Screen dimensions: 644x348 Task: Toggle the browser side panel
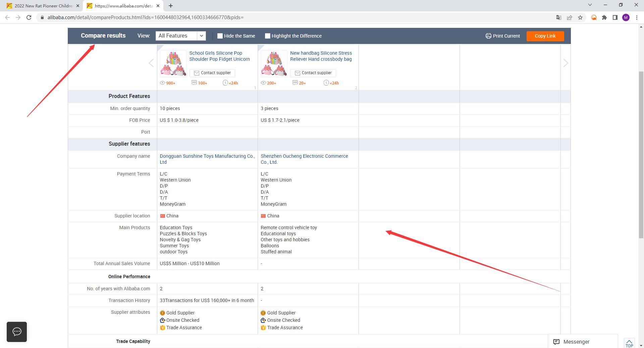[x=615, y=17]
